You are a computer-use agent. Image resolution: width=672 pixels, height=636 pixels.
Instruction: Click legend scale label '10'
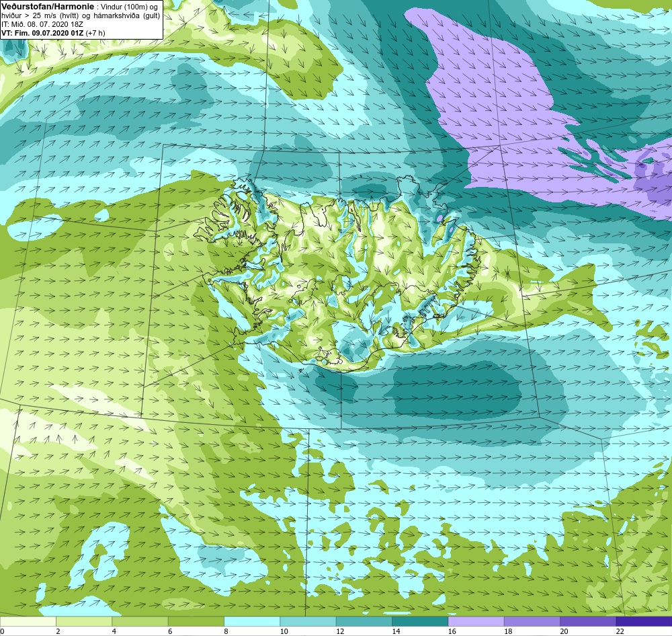pos(284,631)
